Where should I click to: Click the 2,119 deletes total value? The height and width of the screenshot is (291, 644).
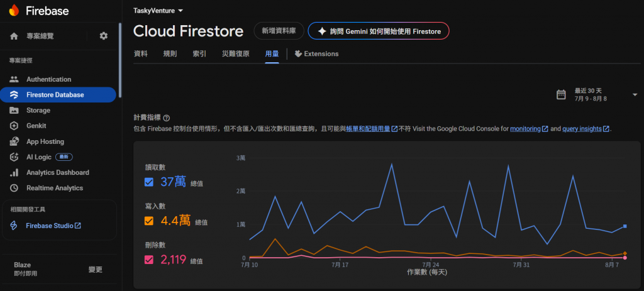click(x=174, y=260)
